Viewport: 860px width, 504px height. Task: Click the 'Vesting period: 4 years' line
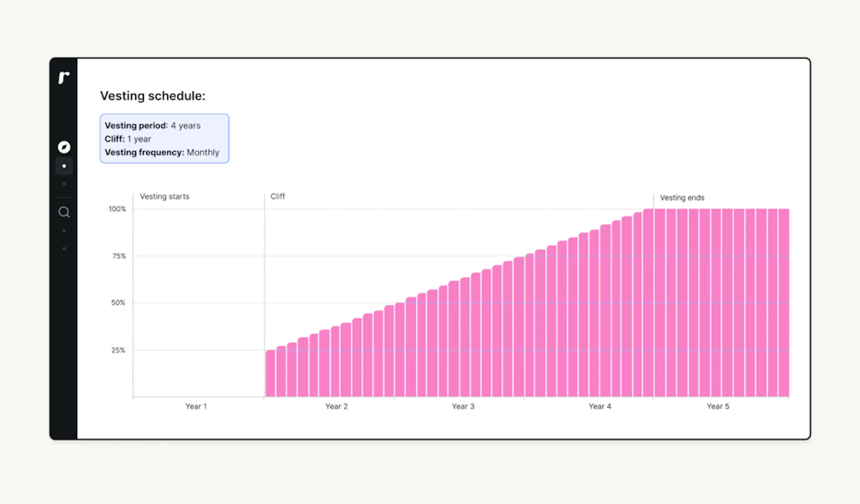click(153, 126)
